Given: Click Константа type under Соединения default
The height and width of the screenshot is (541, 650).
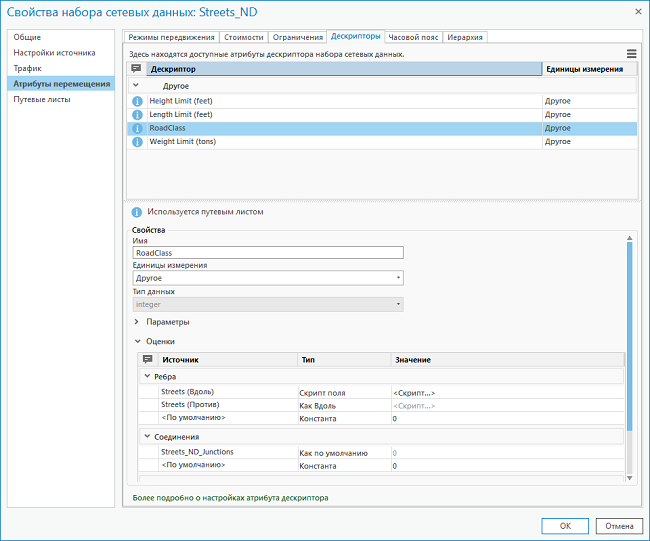Looking at the screenshot, I should [344, 466].
